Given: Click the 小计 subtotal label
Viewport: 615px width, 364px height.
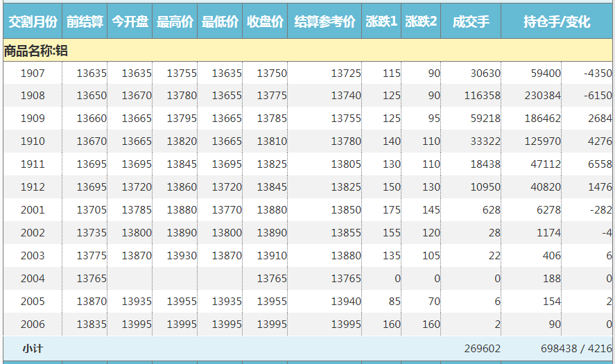Looking at the screenshot, I should (33, 348).
